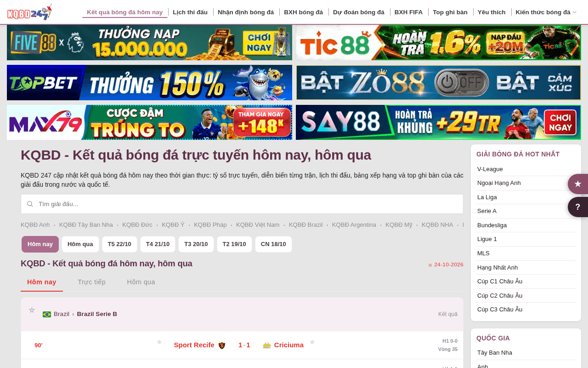The width and height of the screenshot is (588, 368).
Task: Toggle favorite star beside Sport Recife
Action: coord(159,342)
